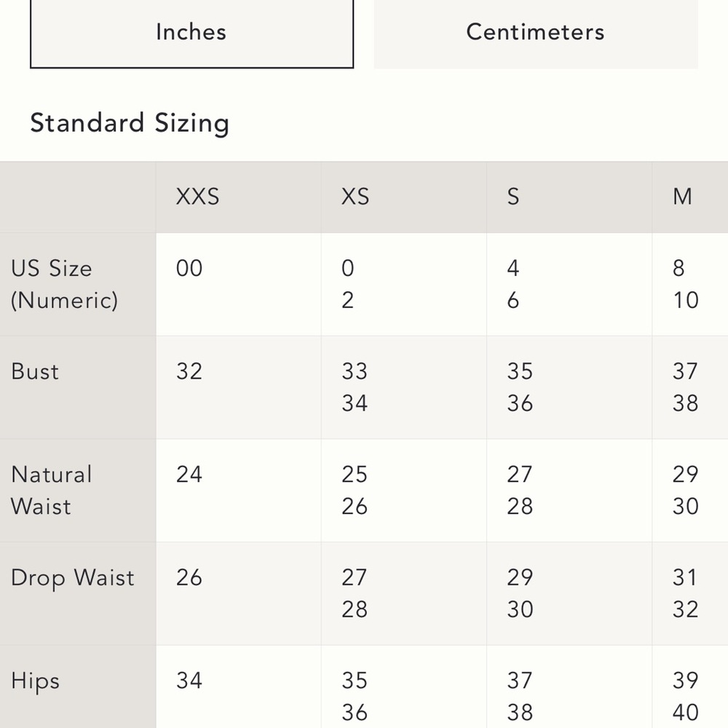The image size is (728, 728).
Task: Switch units to Centimeters
Action: pyautogui.click(x=536, y=33)
